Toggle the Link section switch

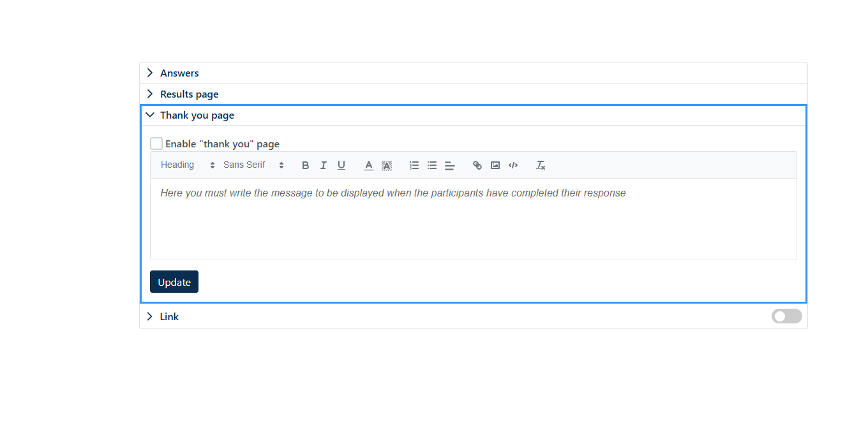point(787,316)
